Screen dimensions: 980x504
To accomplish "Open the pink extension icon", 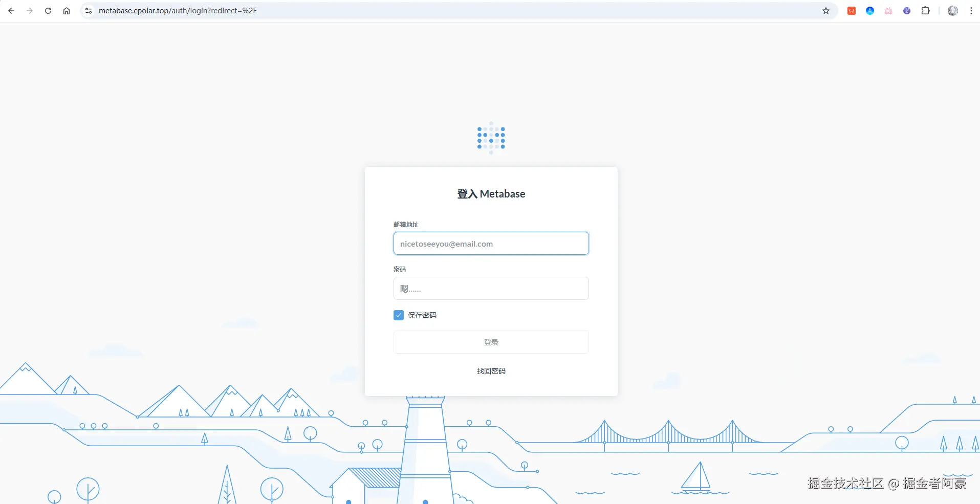I will (x=888, y=11).
